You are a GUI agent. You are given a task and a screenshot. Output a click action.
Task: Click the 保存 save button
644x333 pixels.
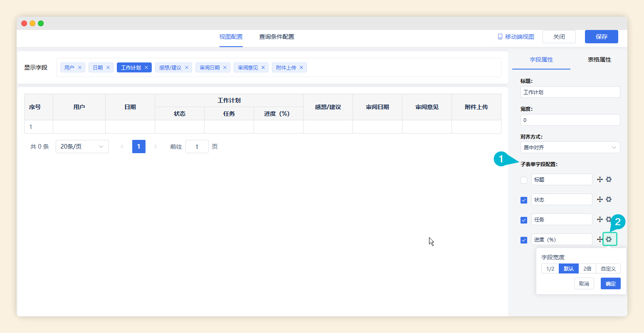(x=601, y=37)
